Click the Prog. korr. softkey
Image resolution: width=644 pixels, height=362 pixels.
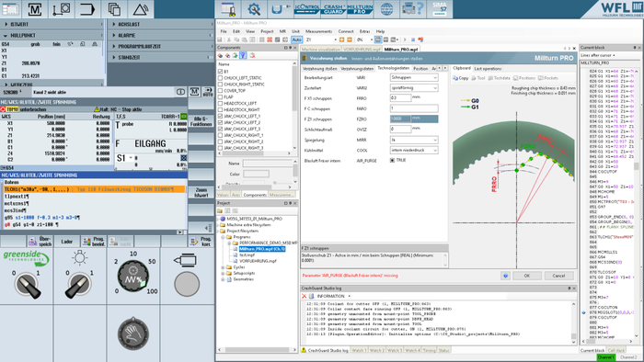click(201, 242)
